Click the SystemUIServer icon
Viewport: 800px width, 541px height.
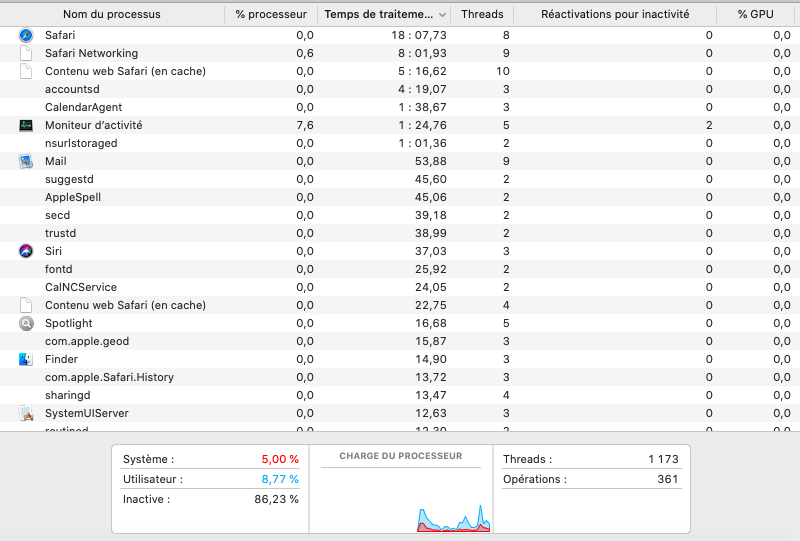coord(26,413)
